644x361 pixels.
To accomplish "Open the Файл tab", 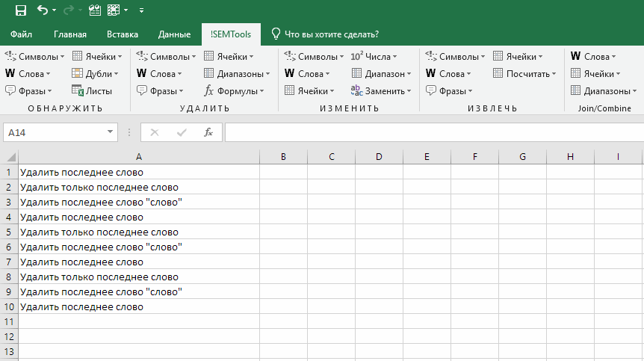I will tap(21, 34).
